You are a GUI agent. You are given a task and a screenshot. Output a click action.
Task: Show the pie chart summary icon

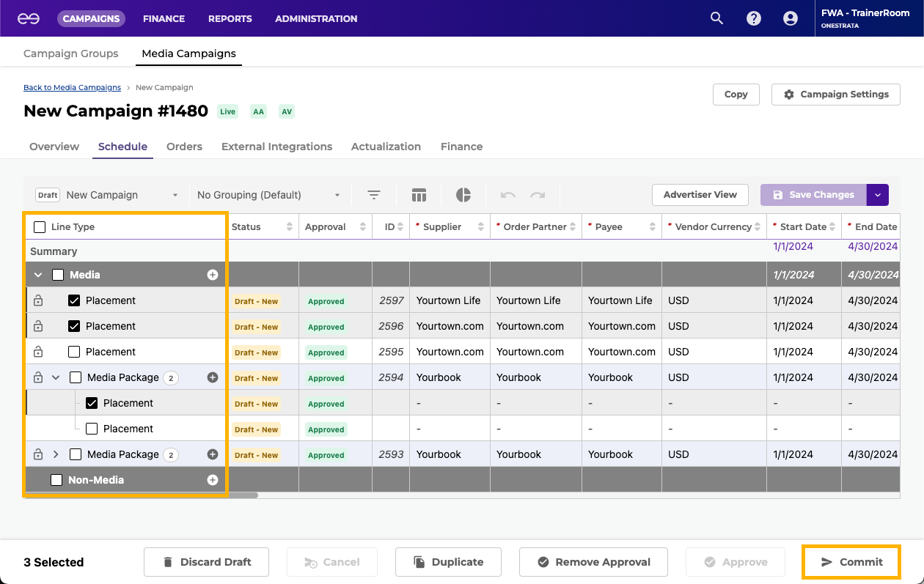click(463, 195)
